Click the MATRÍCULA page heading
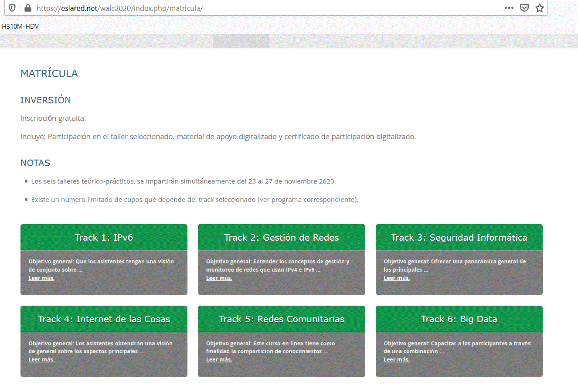This screenshot has height=392, width=578. tap(49, 74)
